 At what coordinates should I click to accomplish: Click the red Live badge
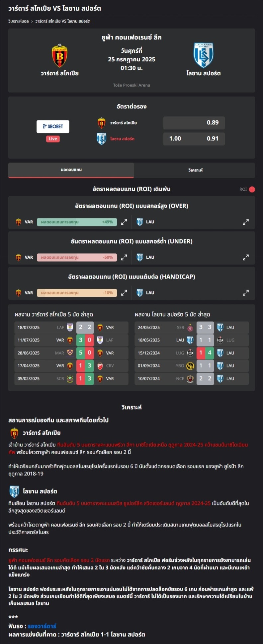click(53, 139)
